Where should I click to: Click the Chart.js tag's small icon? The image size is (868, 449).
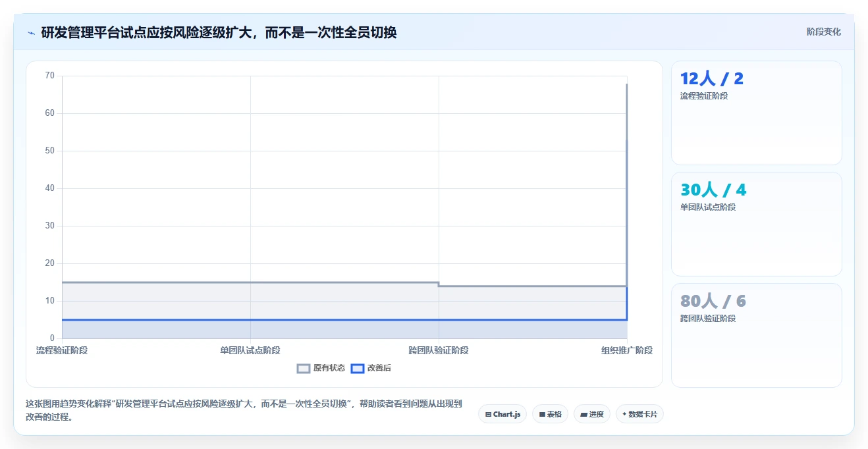pos(488,415)
